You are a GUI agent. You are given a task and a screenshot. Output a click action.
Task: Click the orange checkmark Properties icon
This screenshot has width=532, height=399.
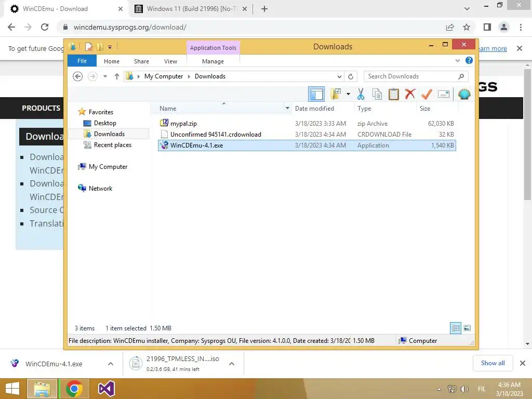click(x=427, y=94)
